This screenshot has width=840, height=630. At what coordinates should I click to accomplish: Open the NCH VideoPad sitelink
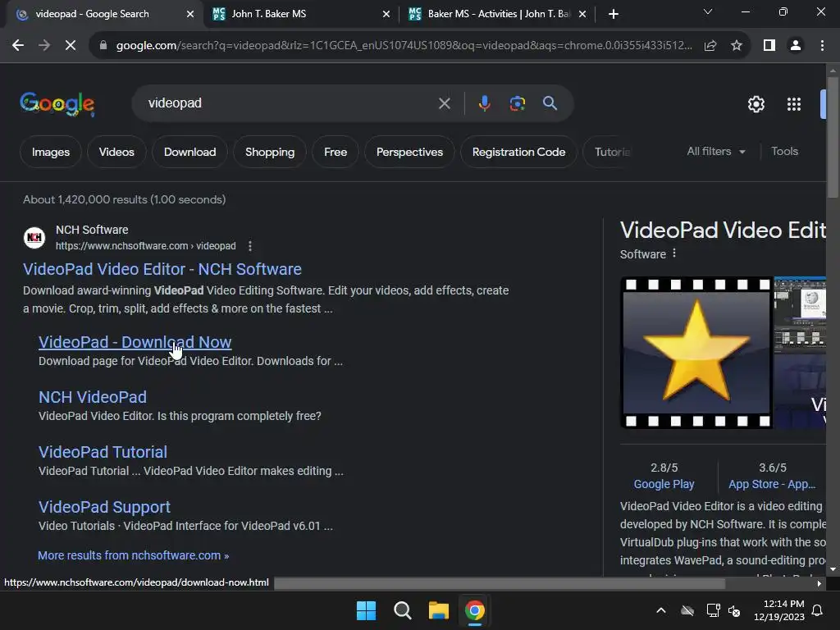pos(92,397)
